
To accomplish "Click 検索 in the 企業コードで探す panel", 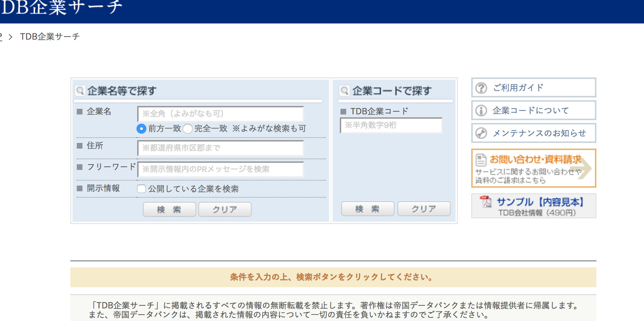I will click(x=367, y=209).
